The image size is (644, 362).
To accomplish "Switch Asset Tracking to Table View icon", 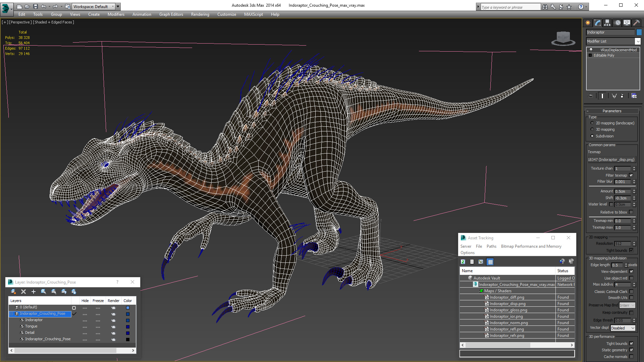I will point(490,262).
